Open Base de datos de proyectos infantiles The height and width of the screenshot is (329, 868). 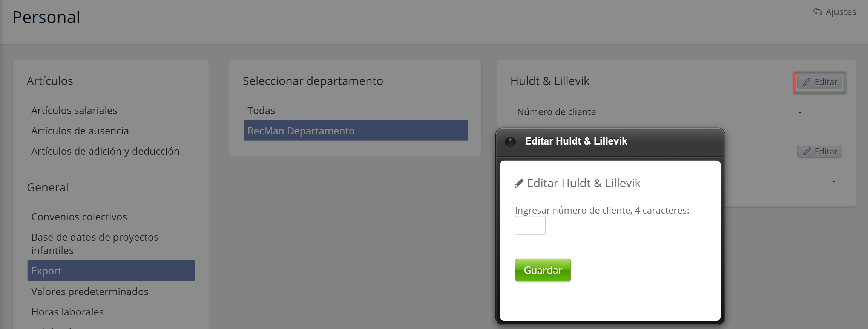coord(95,244)
